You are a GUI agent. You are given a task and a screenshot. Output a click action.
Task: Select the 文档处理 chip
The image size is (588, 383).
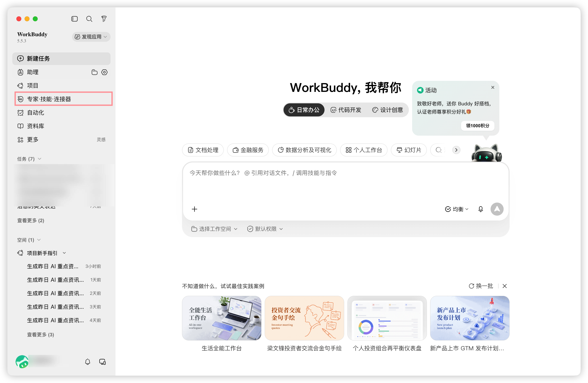[203, 150]
